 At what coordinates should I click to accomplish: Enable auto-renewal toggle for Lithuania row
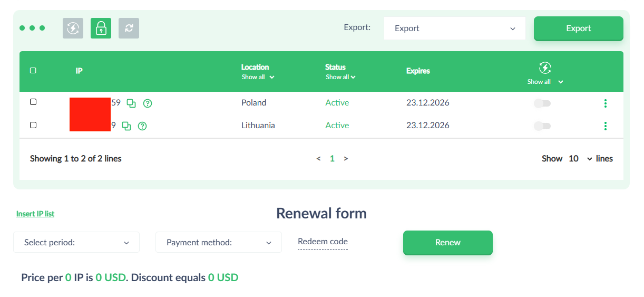542,126
